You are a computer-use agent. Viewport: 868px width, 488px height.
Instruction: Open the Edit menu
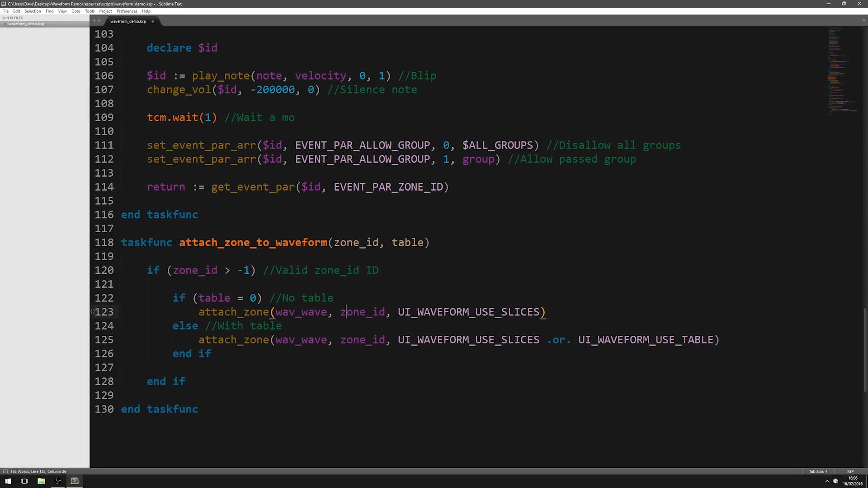(16, 11)
